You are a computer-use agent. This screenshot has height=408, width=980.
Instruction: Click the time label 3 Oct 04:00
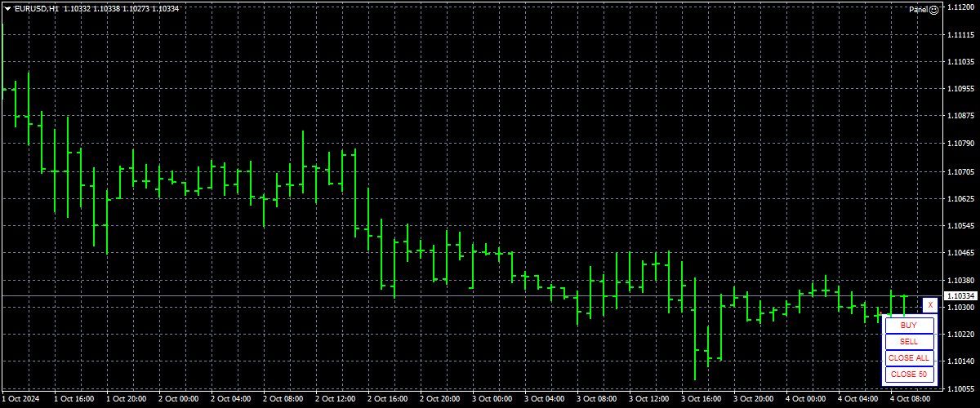(x=544, y=399)
